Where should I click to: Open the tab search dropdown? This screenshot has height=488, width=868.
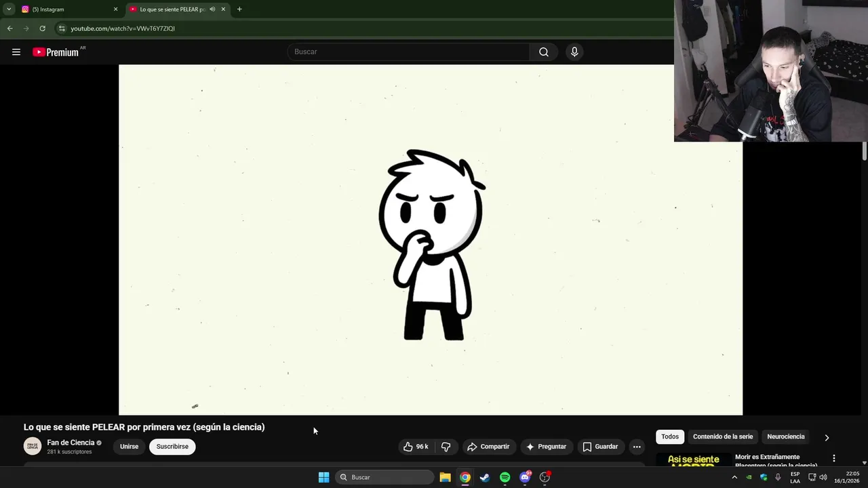pos(9,9)
